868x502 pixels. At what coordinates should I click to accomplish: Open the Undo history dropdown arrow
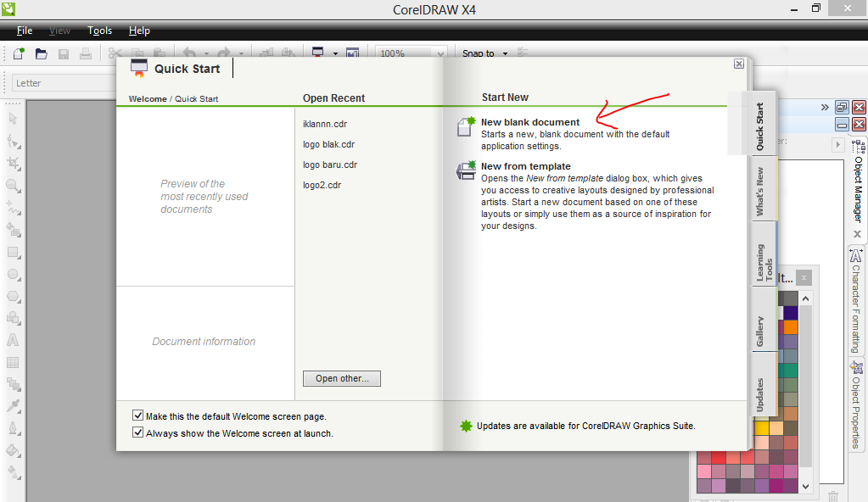pyautogui.click(x=206, y=53)
